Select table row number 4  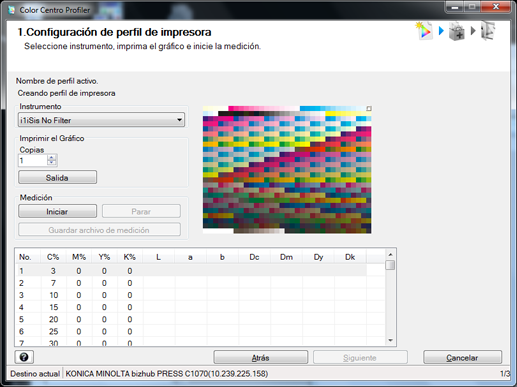(x=192, y=307)
